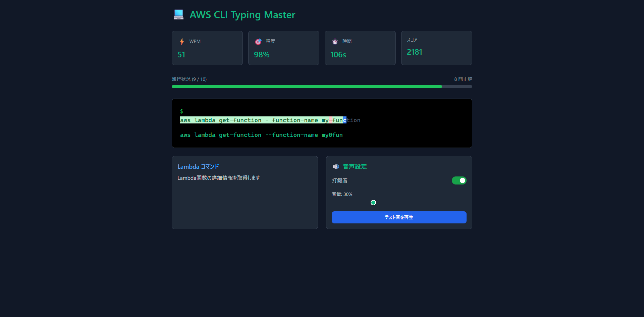Viewport: 644px width, 317px height.
Task: Click the green progress bar
Action: 307,87
